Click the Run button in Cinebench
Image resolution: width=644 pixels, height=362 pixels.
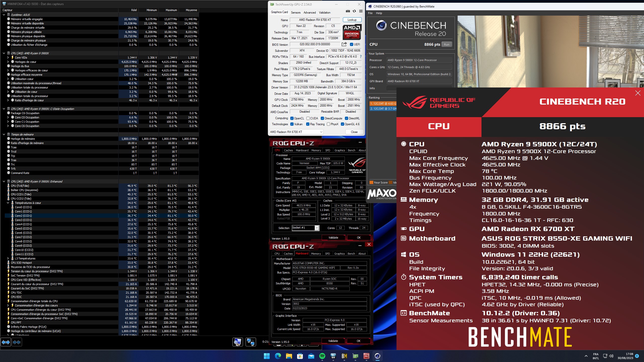click(447, 44)
